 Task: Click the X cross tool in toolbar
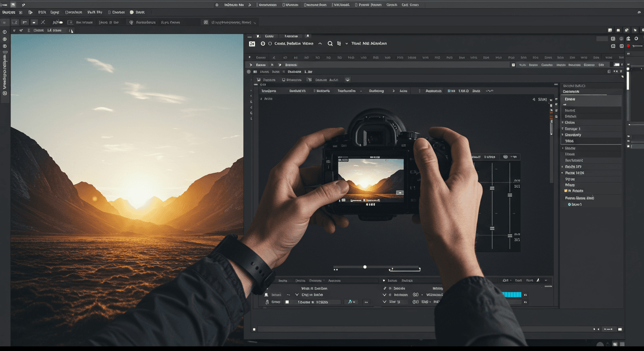(43, 22)
